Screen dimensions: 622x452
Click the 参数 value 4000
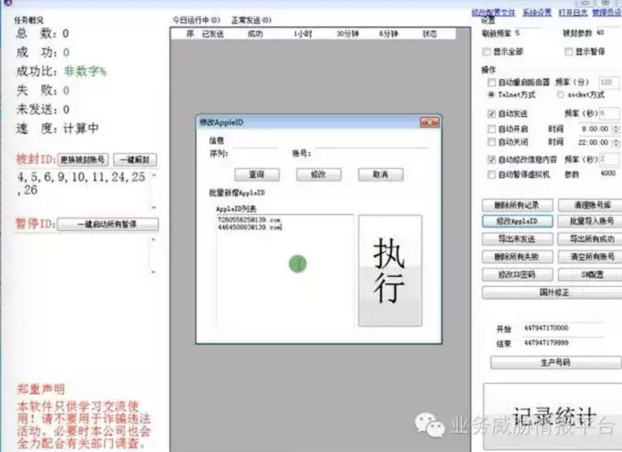tap(608, 173)
